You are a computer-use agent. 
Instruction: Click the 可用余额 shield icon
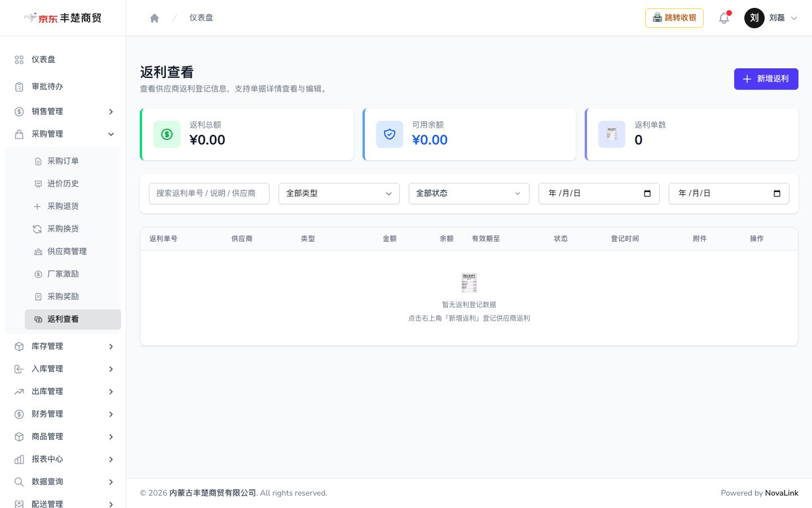390,134
